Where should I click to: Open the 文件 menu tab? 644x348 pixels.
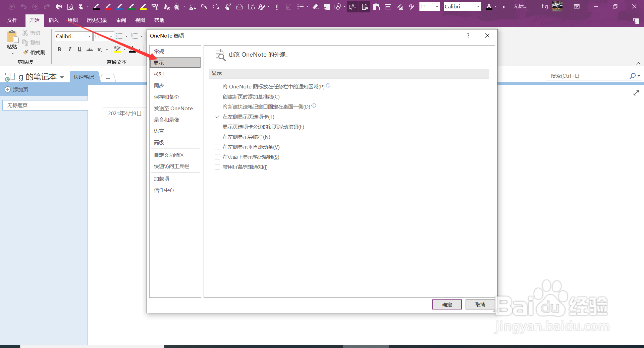click(x=12, y=20)
